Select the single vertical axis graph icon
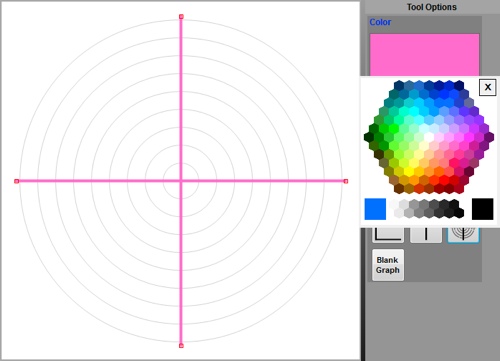Image resolution: width=500 pixels, height=361 pixels. (426, 235)
